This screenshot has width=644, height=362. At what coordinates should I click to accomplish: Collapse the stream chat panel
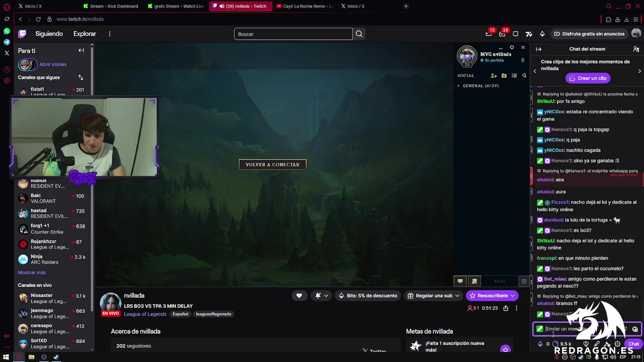[x=538, y=49]
